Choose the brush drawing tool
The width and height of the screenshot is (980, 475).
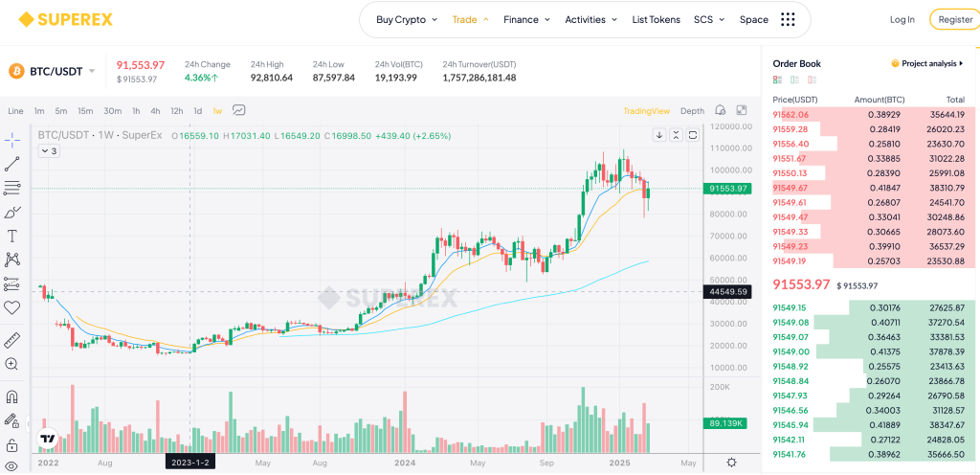click(12, 212)
